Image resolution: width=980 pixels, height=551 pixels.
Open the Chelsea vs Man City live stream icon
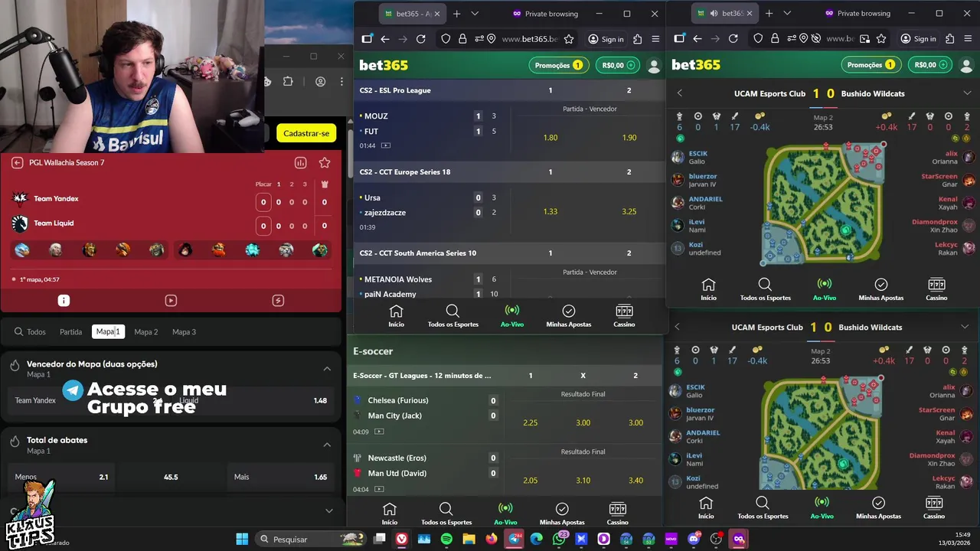[x=379, y=432]
